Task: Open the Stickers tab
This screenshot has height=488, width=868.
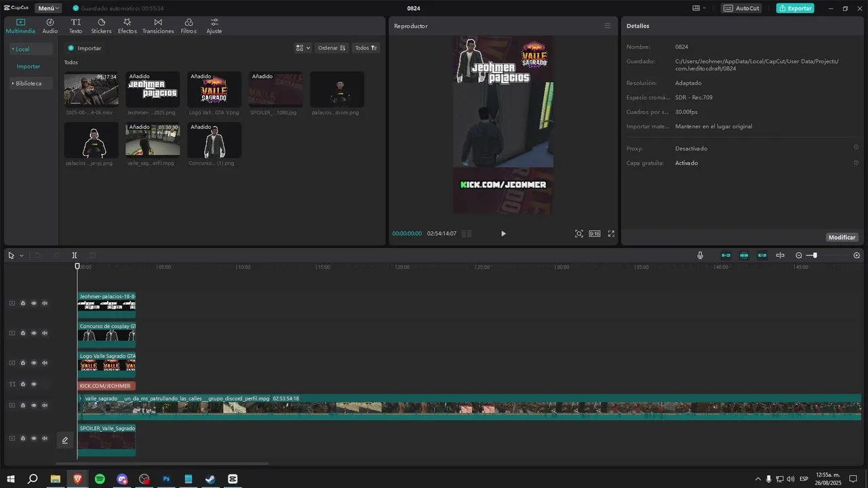Action: (101, 26)
